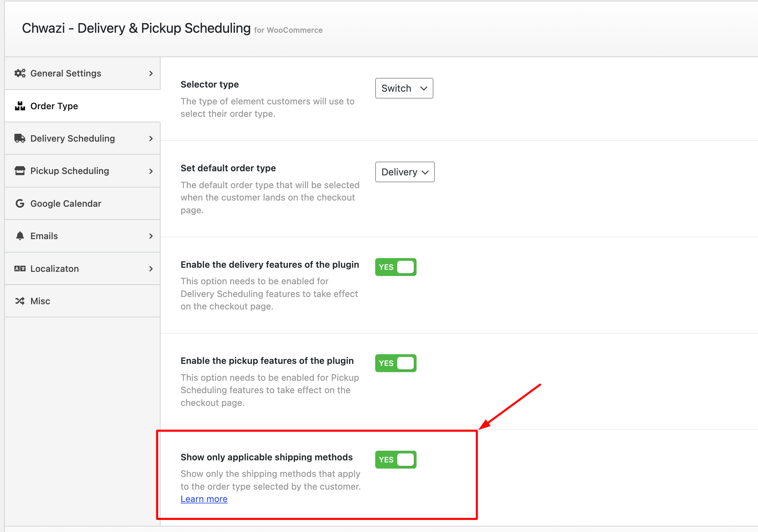Click the Selector type heading
The image size is (758, 532).
click(x=209, y=84)
